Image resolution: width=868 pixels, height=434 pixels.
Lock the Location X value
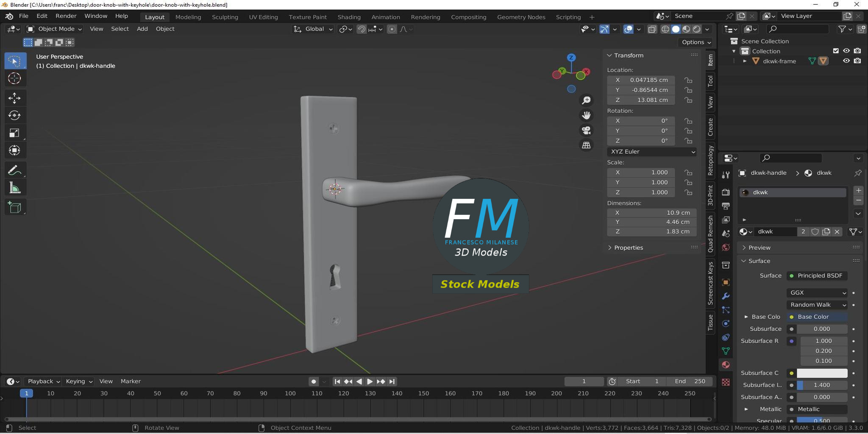point(688,80)
